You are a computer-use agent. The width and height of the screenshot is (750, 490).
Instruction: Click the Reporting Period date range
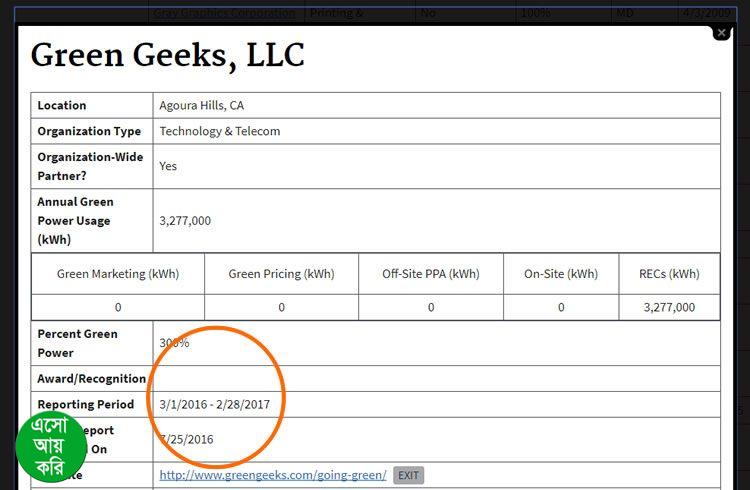pos(216,404)
